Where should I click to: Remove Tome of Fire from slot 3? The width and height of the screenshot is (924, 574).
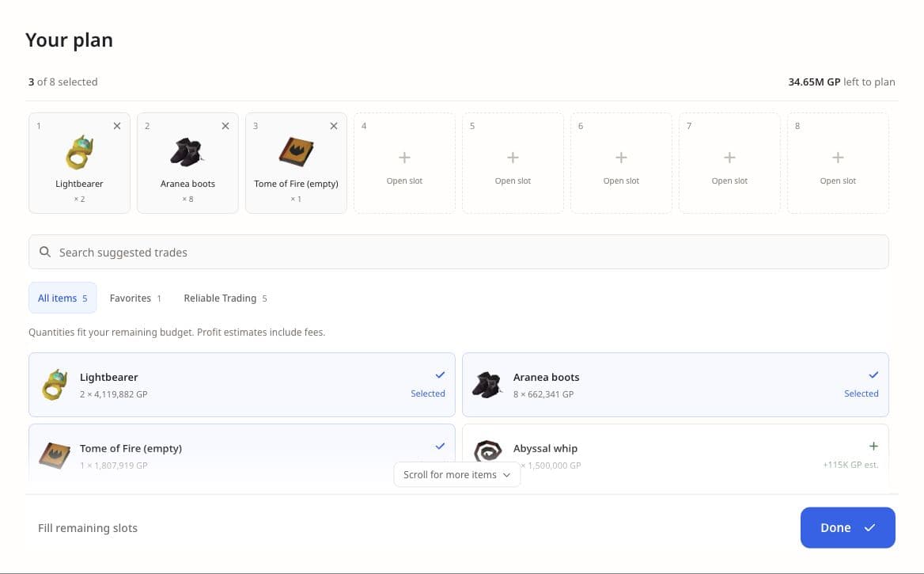pyautogui.click(x=334, y=126)
